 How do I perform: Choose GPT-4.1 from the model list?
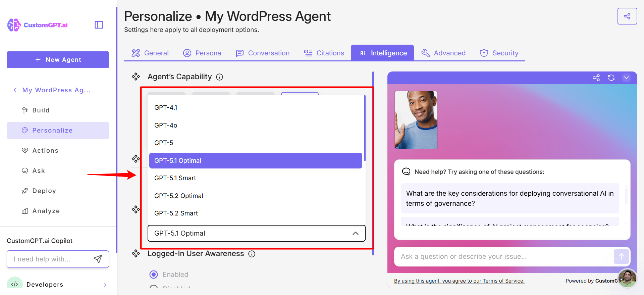click(x=256, y=108)
